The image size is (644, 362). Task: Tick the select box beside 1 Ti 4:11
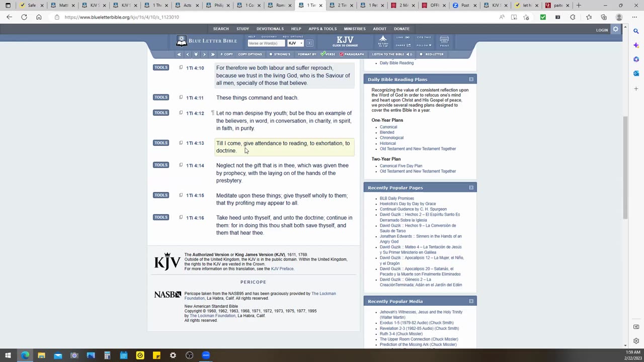(x=181, y=98)
